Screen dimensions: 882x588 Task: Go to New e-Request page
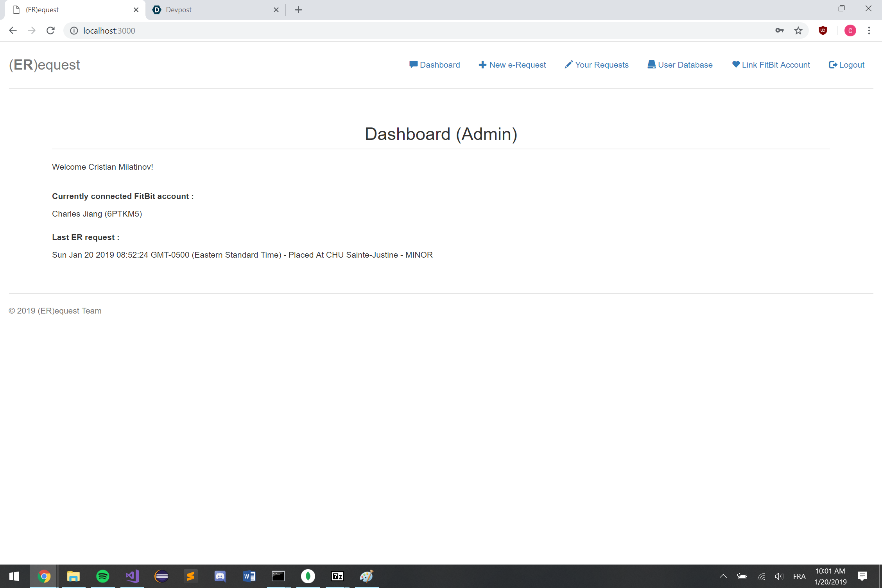click(512, 65)
